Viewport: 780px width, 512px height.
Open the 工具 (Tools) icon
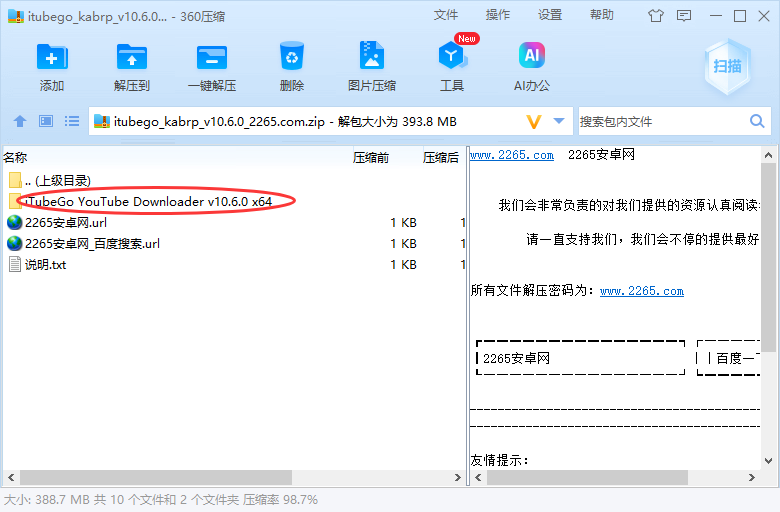click(452, 55)
